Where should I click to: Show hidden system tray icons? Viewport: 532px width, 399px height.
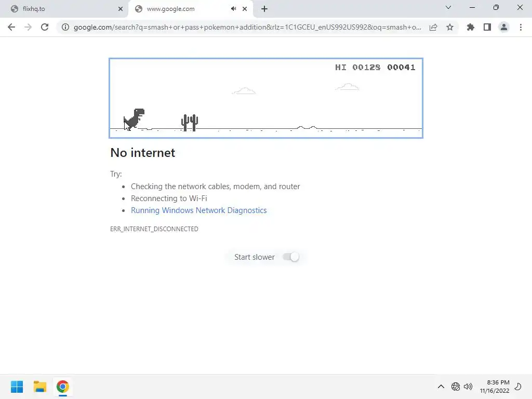pos(441,387)
